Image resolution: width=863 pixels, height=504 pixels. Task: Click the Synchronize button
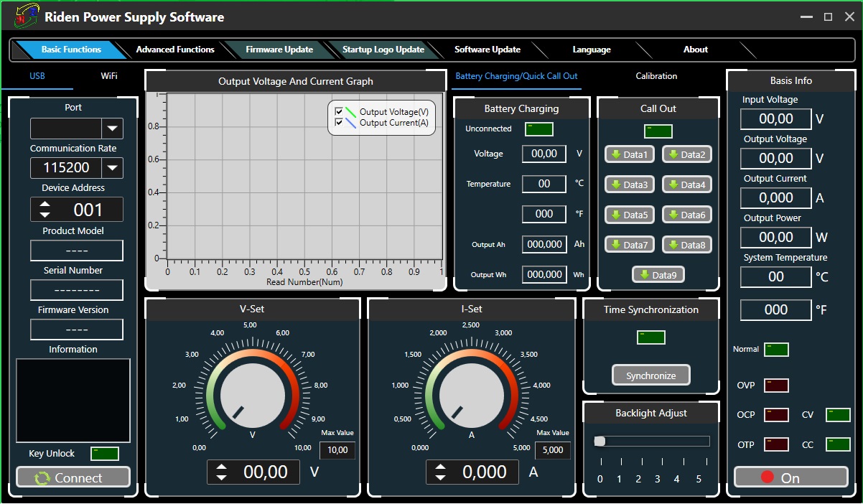coord(650,375)
